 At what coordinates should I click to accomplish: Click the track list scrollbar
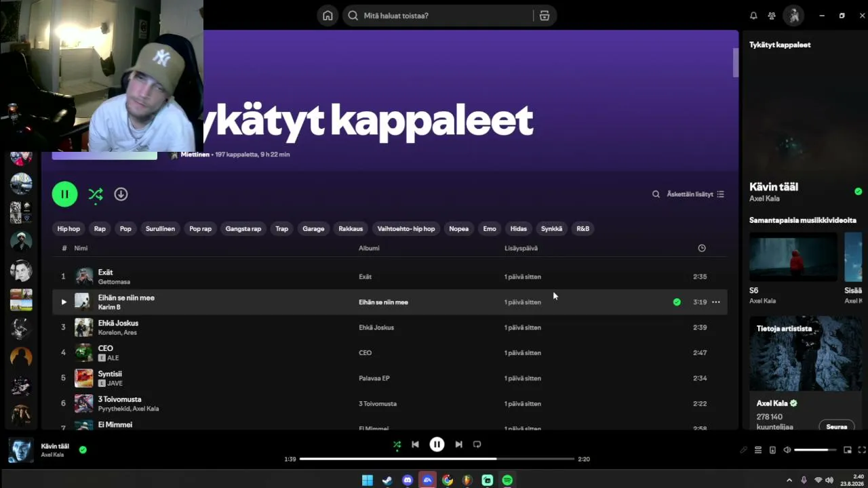[735, 62]
